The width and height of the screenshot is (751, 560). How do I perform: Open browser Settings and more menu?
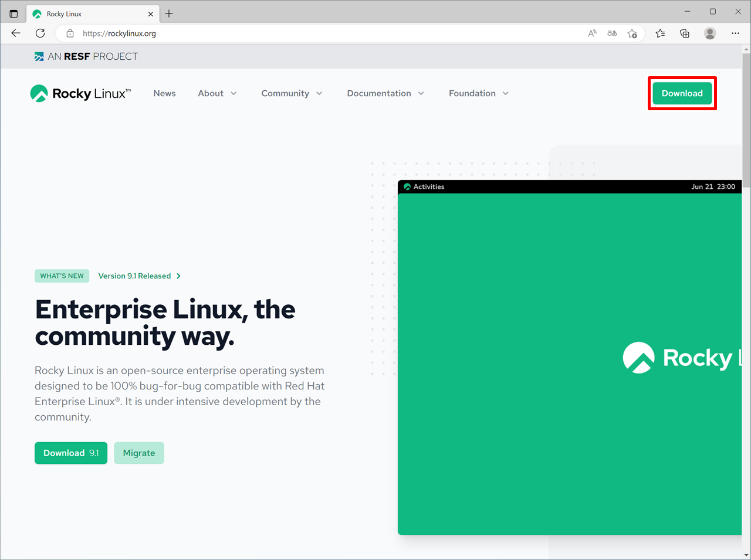pos(735,33)
